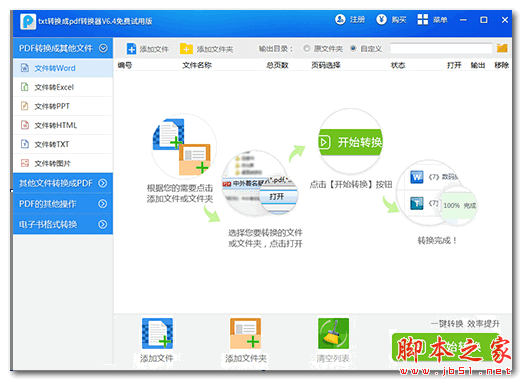Image resolution: width=523 pixels, height=382 pixels.
Task: Select 文件转Excel menu item
Action: click(63, 87)
